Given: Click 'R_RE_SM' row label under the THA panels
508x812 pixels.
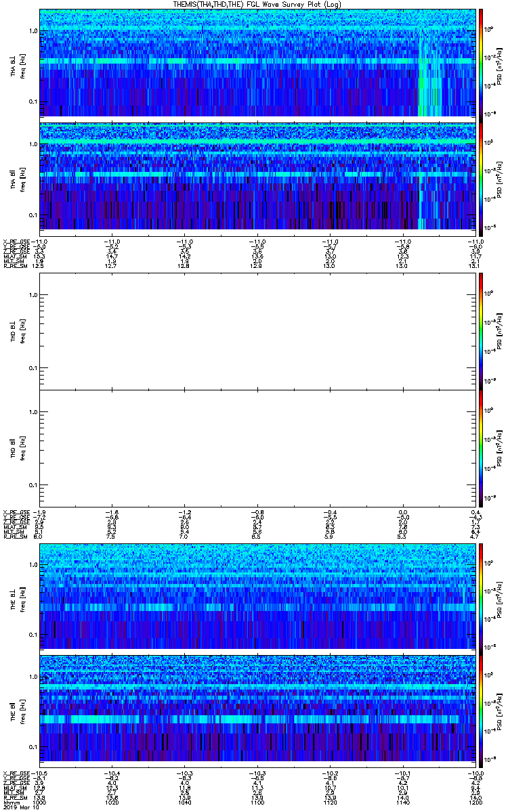Looking at the screenshot, I should click(14, 266).
